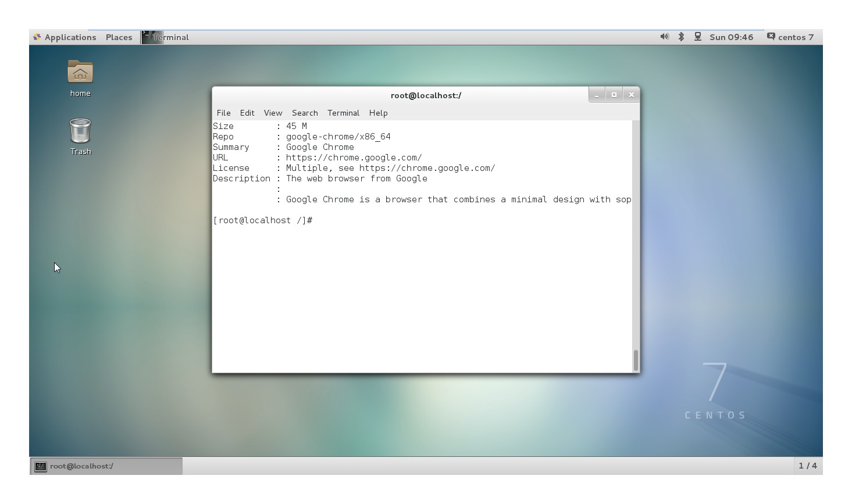This screenshot has height=504, width=852.
Task: Click the terminal icon in the bottom taskbar
Action: (x=39, y=466)
